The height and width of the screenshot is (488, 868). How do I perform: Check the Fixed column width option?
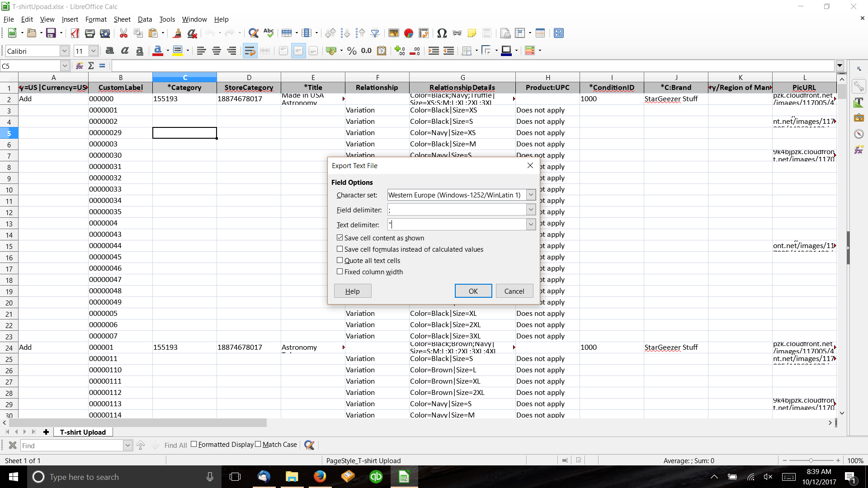340,272
